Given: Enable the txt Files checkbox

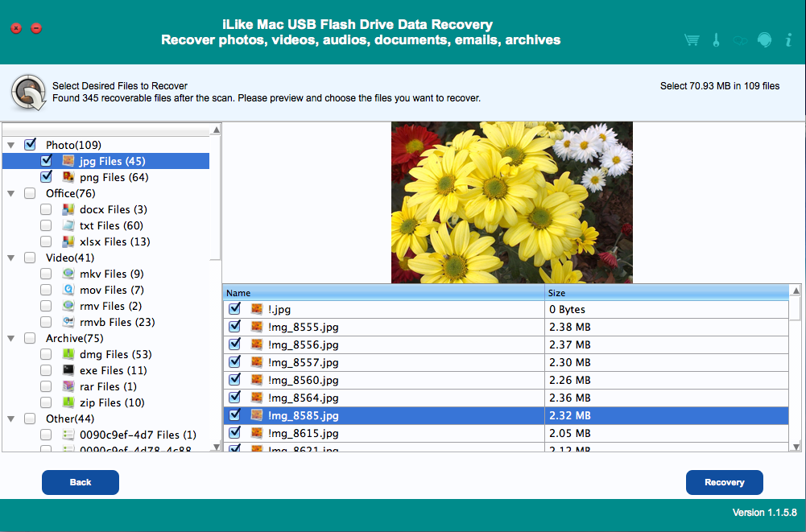Looking at the screenshot, I should click(x=46, y=225).
